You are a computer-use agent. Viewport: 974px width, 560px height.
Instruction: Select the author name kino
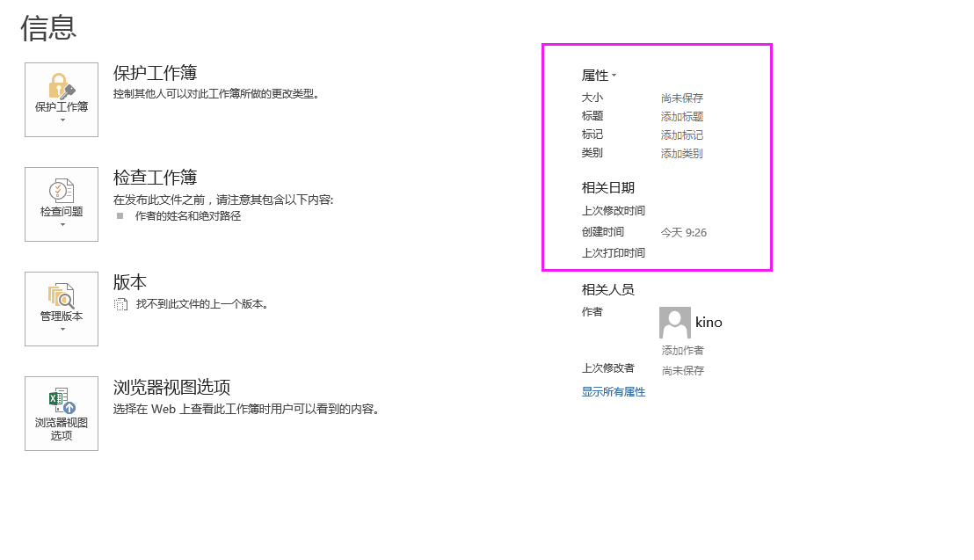[709, 323]
